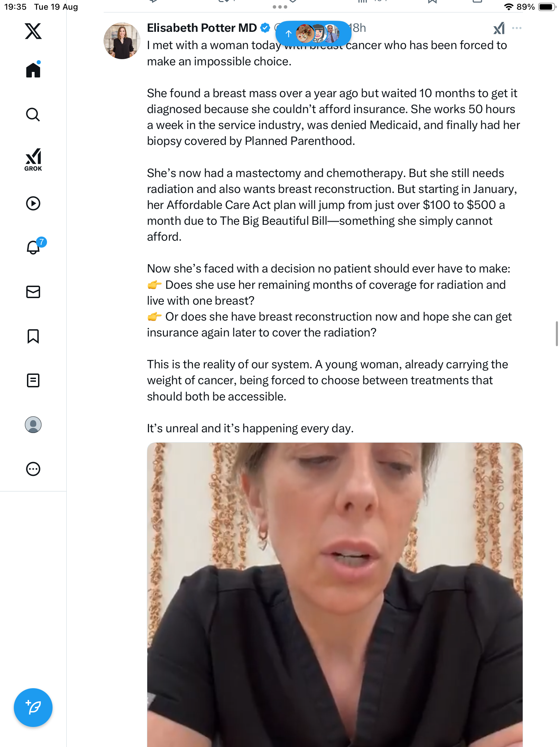Jump to new posts via blue pill

(313, 34)
